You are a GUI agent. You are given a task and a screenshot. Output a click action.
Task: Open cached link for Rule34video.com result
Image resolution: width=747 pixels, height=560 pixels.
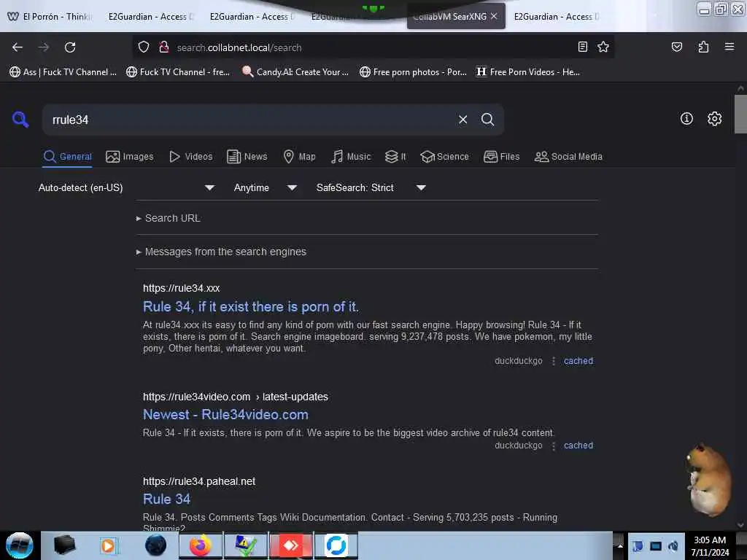(x=578, y=446)
